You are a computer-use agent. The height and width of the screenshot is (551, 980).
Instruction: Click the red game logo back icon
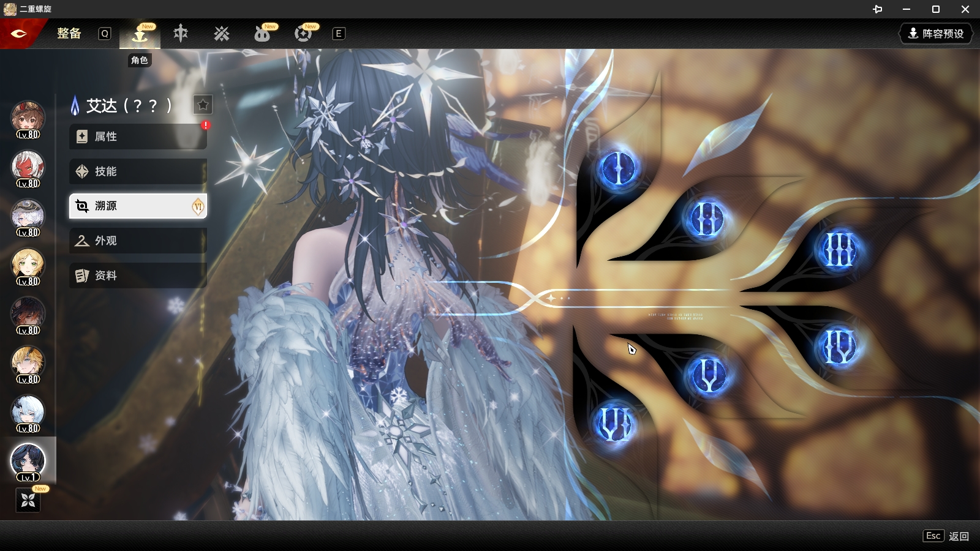click(19, 34)
